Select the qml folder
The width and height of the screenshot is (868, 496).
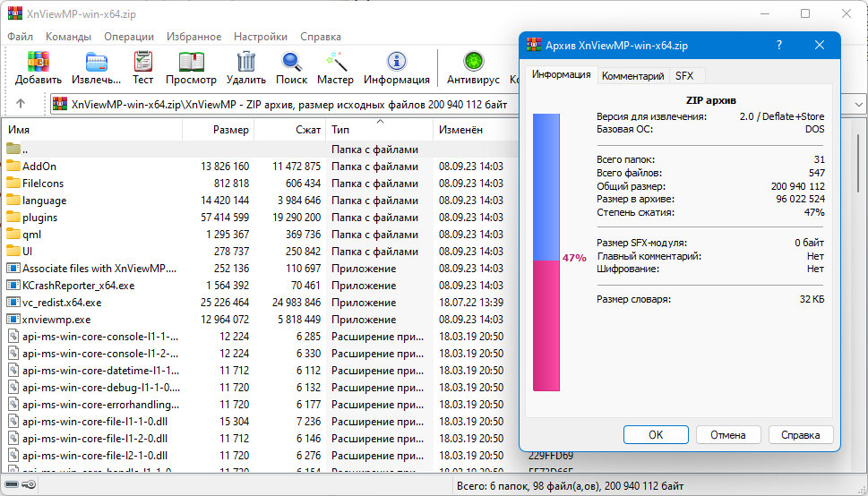tap(24, 235)
